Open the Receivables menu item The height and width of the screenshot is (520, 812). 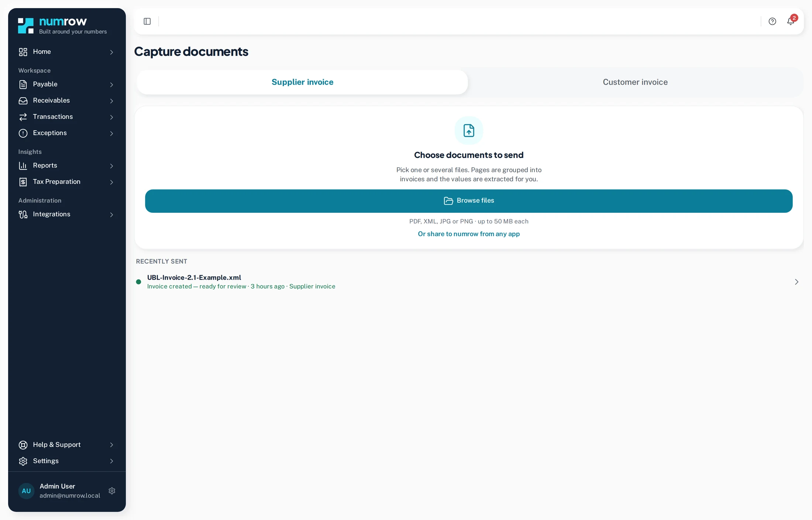(x=67, y=100)
